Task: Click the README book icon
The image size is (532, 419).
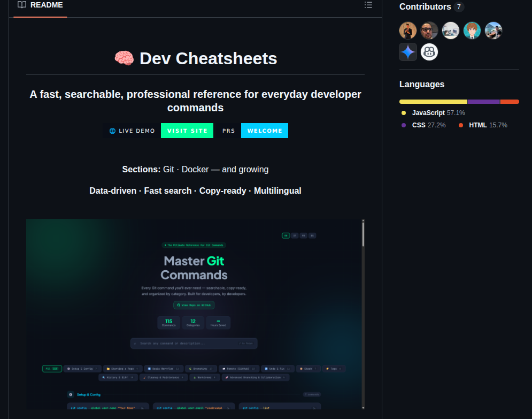Action: click(22, 5)
